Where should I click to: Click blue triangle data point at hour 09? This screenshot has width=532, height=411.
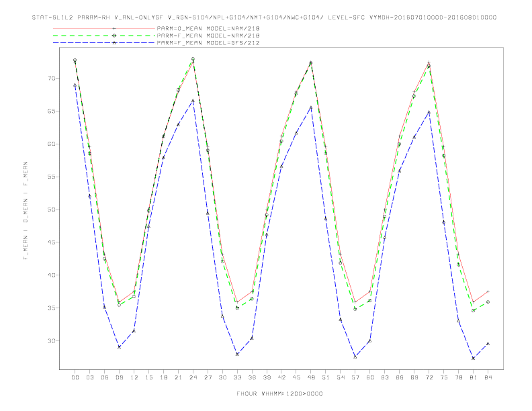point(119,347)
